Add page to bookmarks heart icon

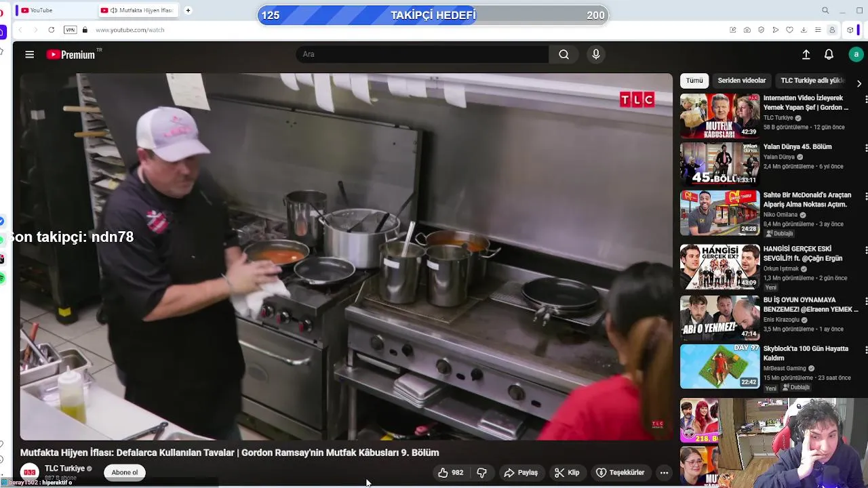789,30
